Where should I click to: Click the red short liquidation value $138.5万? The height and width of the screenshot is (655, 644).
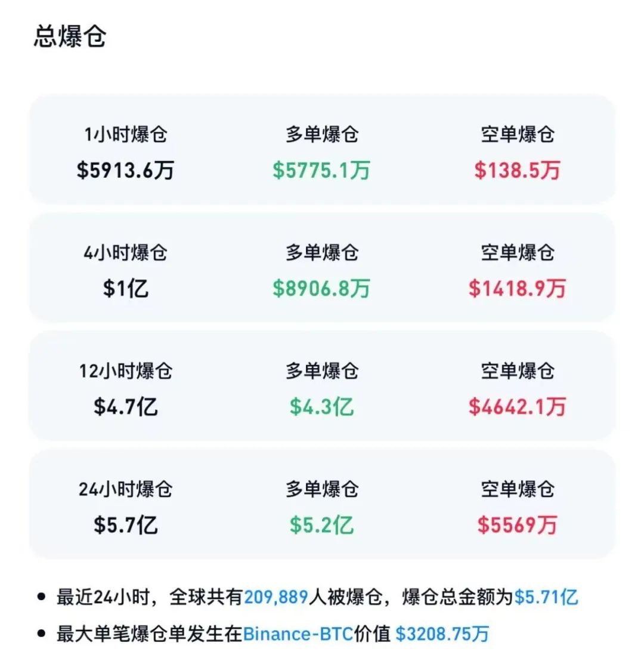point(517,171)
